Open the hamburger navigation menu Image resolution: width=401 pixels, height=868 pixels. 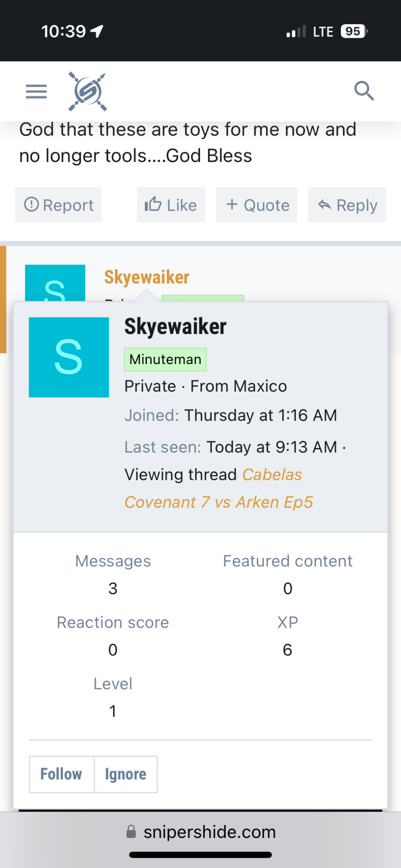point(36,92)
